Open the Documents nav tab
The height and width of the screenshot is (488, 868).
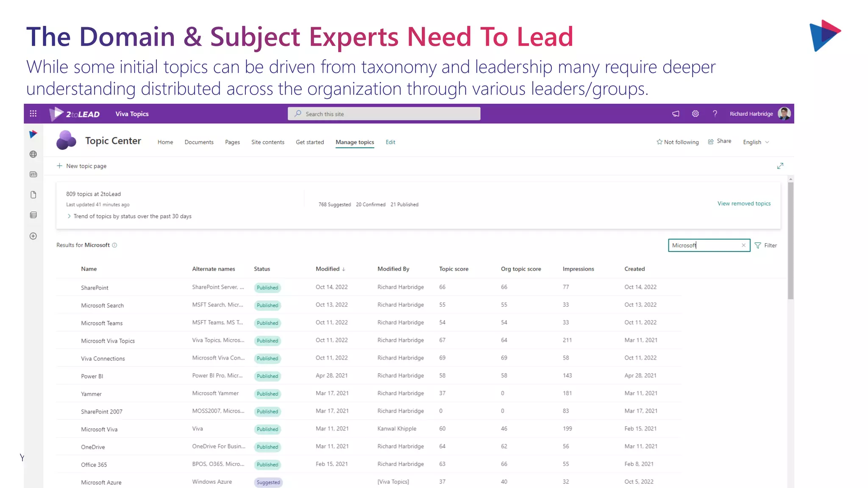[x=199, y=142]
